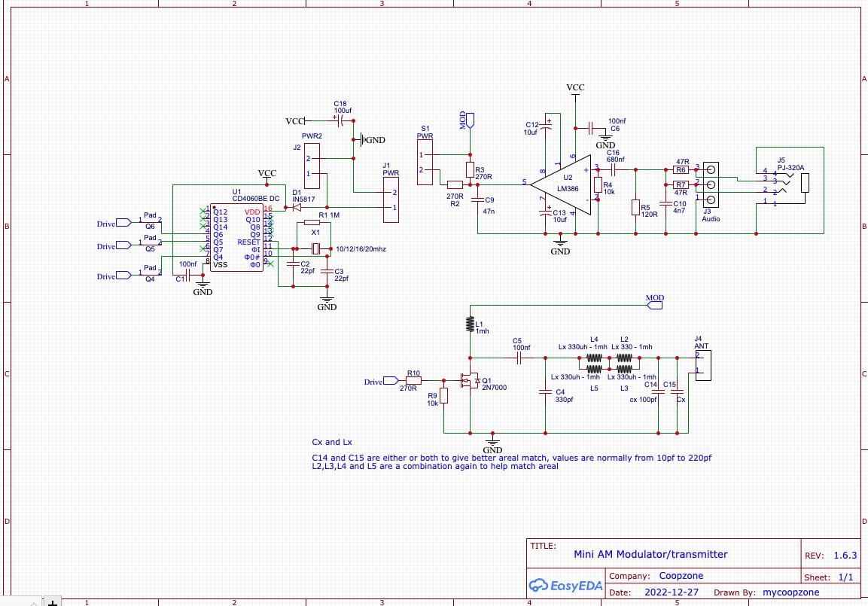The image size is (868, 606).
Task: Select the VCC power flag above U2
Action: click(x=575, y=89)
